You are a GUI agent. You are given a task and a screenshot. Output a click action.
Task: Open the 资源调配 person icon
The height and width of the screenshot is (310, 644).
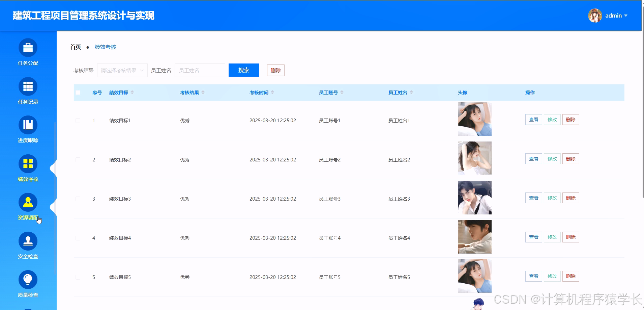pyautogui.click(x=28, y=202)
